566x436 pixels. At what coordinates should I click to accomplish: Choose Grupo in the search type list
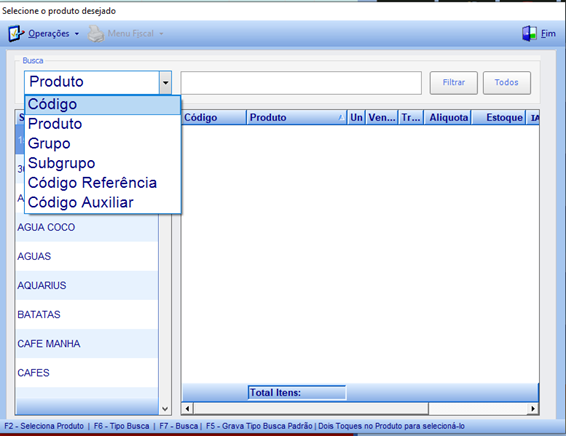[x=103, y=144]
